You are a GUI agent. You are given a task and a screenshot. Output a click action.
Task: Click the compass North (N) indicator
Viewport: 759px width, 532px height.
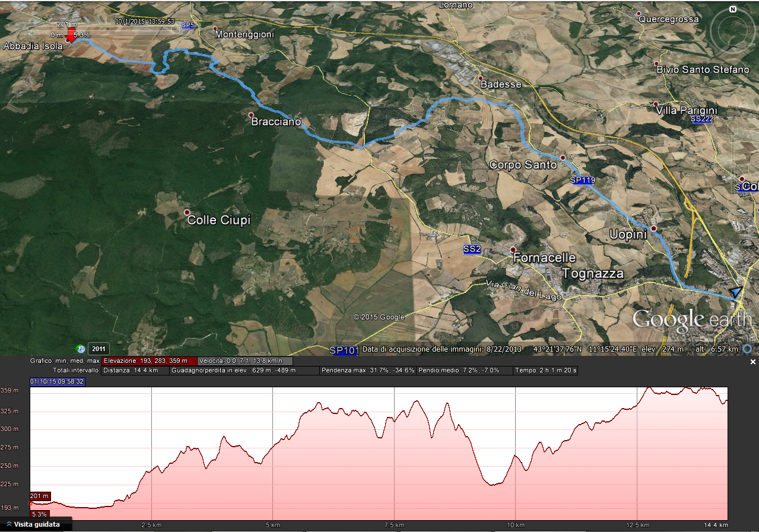733,9
